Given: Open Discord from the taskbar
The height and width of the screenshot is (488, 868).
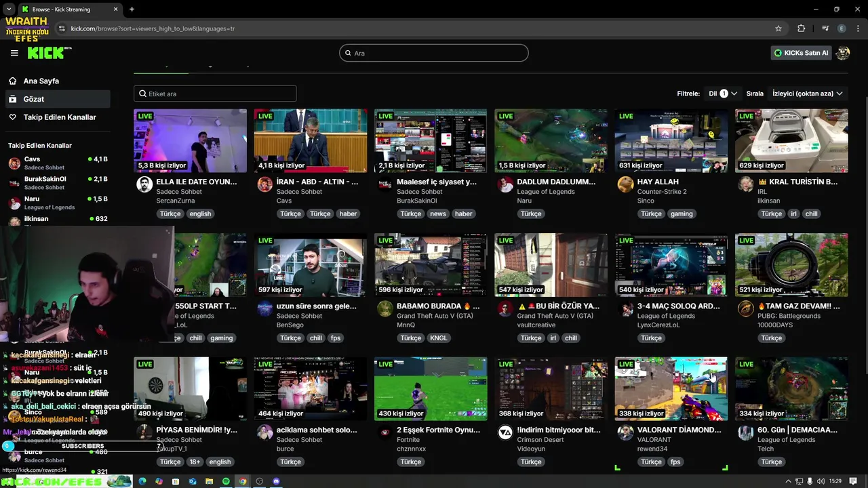Looking at the screenshot, I should 276,481.
